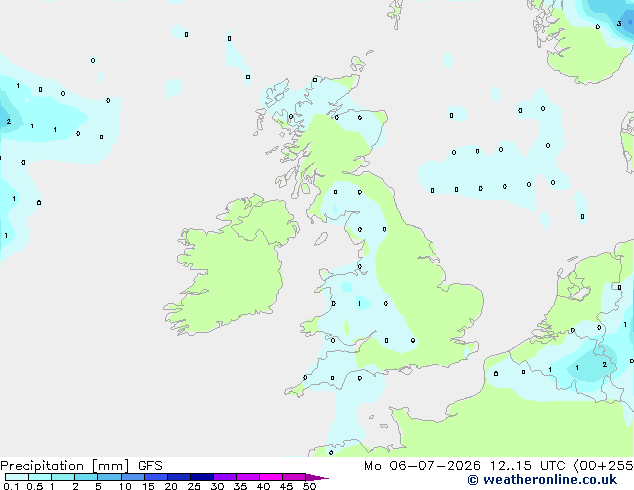Viewport: 634px width, 490px height.
Task: Click the '2' value in the Atlantic at the west edge of the map
Action: tap(8, 121)
